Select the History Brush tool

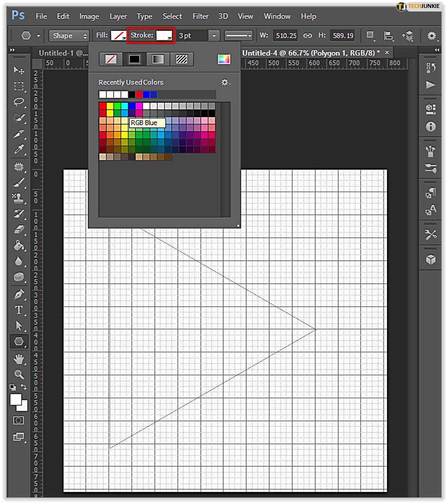(x=18, y=214)
